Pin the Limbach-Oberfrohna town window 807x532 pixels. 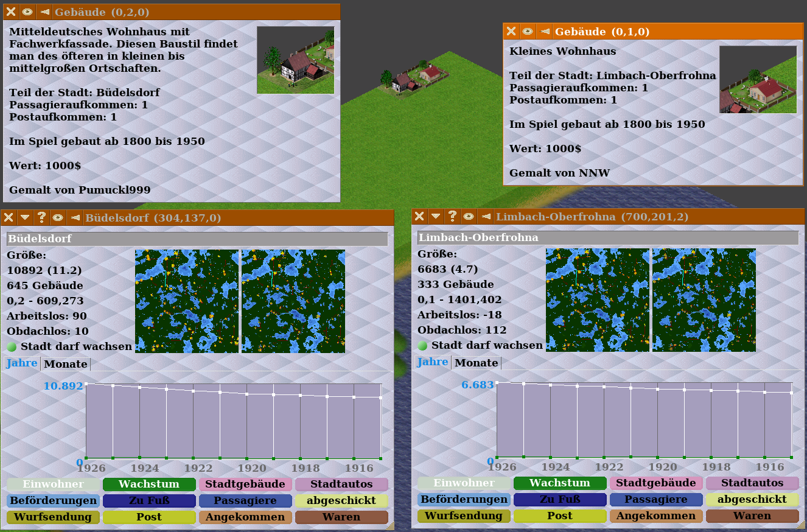485,216
